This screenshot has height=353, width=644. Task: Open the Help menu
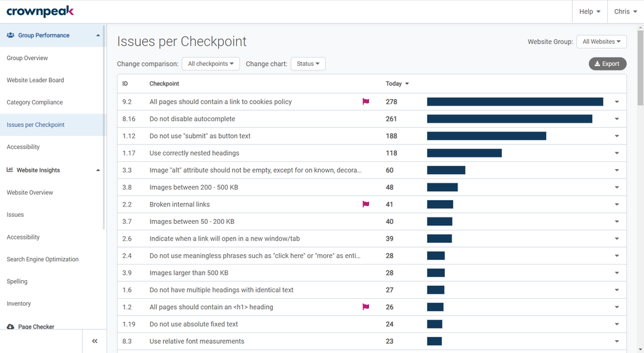tap(590, 12)
